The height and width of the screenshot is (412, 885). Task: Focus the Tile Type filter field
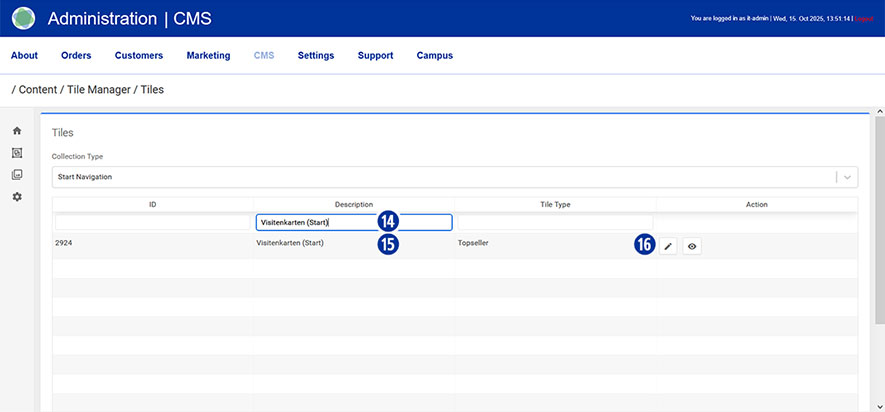[555, 222]
